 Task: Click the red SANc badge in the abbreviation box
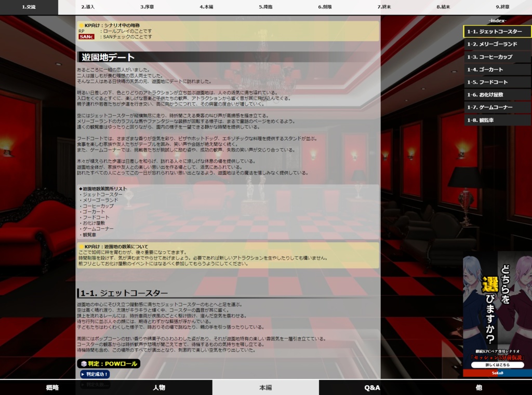pyautogui.click(x=86, y=37)
